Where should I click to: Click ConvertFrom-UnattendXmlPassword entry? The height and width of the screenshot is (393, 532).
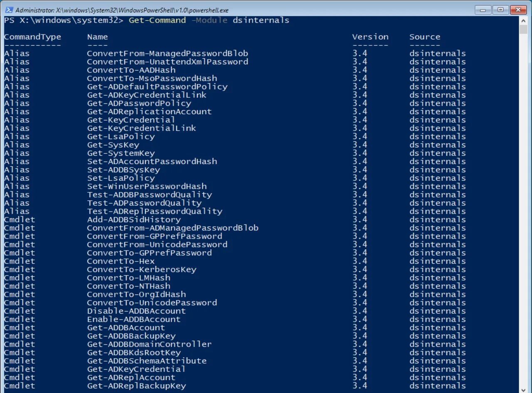pos(167,62)
